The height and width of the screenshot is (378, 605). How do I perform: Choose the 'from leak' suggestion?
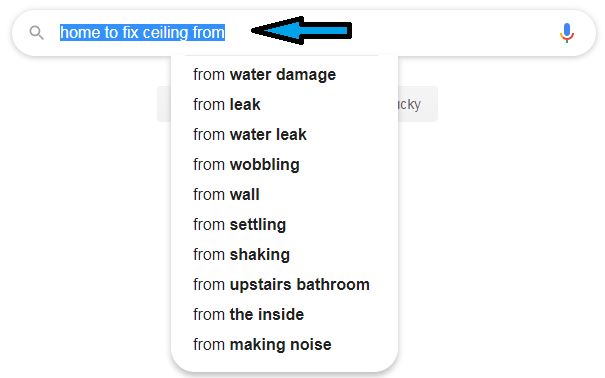pyautogui.click(x=284, y=105)
